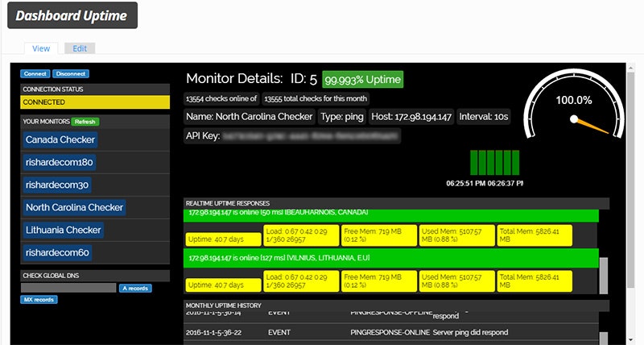
Task: Select the rishardecom60 monitor
Action: [x=57, y=253]
